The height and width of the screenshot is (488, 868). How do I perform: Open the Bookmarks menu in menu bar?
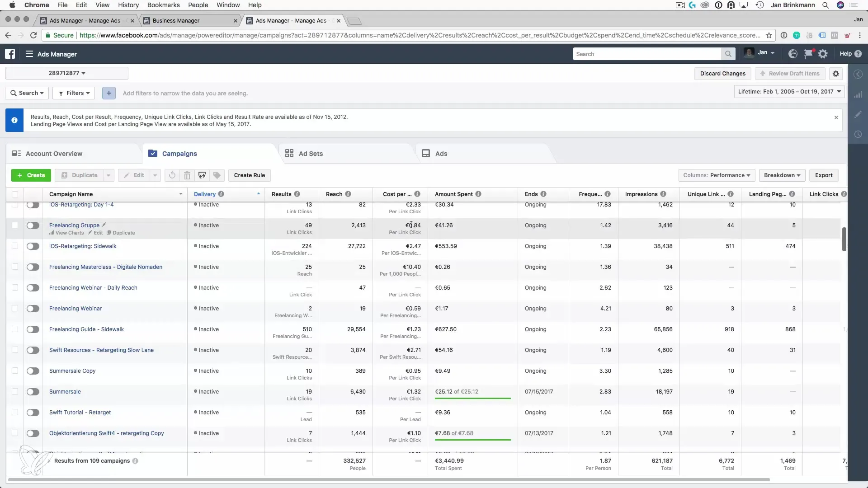(x=163, y=5)
